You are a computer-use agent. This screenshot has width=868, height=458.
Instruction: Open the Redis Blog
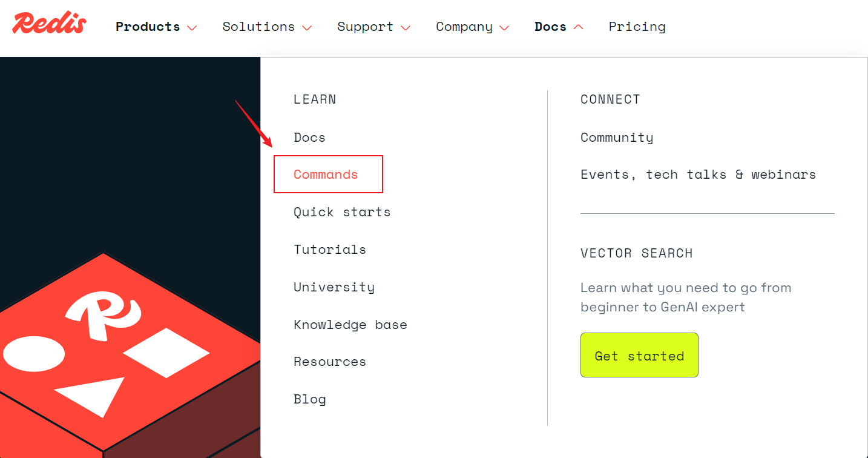coord(310,399)
